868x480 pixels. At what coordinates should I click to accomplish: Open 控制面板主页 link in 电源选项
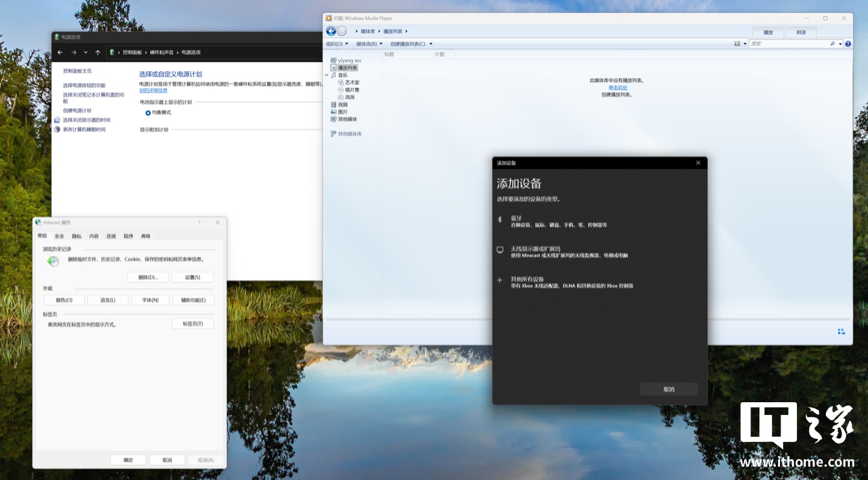pos(77,71)
